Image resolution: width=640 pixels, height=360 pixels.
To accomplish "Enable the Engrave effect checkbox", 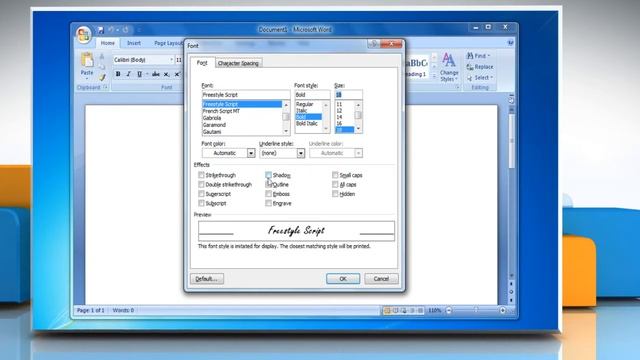I will coord(268,203).
